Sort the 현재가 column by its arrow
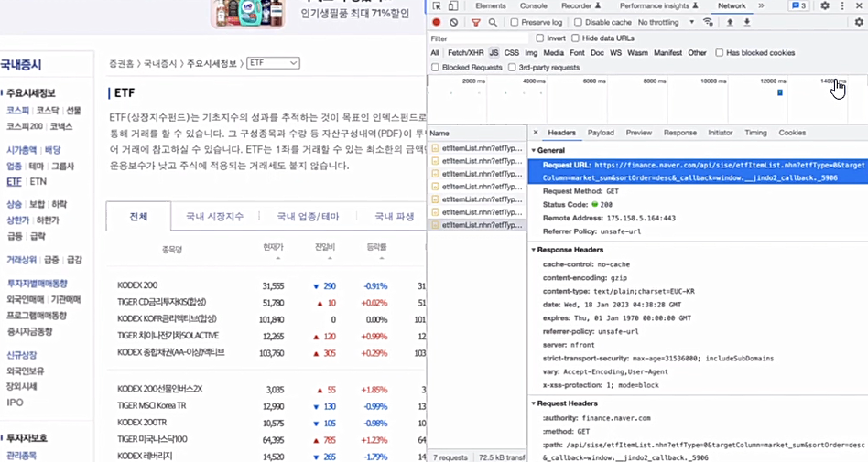The image size is (868, 462). point(278,258)
